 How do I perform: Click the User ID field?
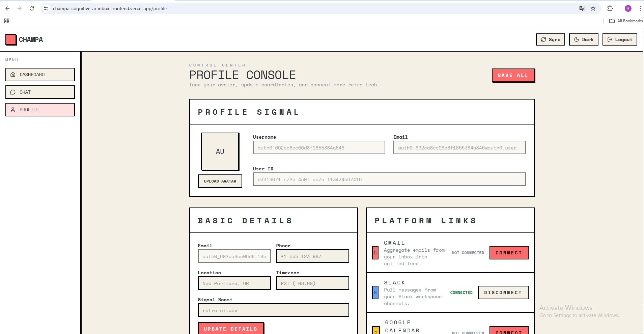[389, 179]
